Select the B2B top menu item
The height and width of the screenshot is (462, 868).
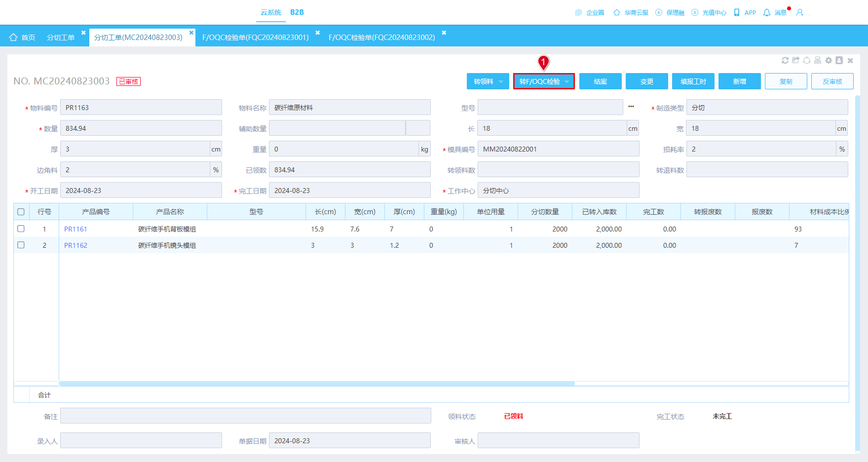pyautogui.click(x=297, y=12)
